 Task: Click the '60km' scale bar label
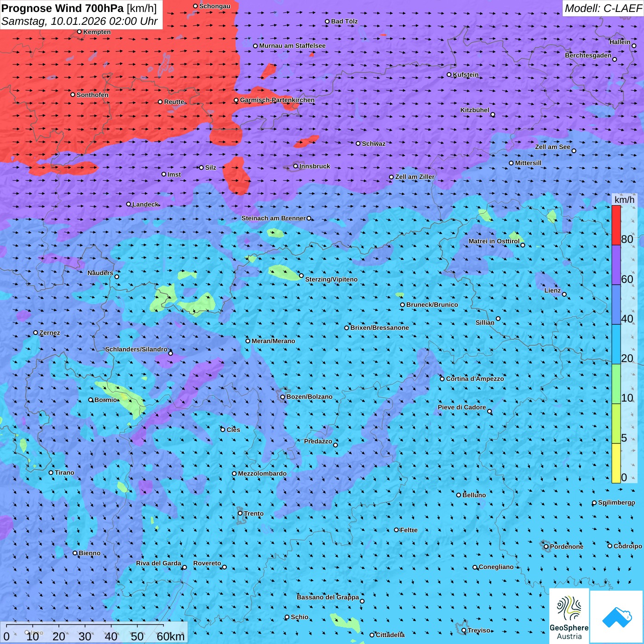(x=171, y=636)
